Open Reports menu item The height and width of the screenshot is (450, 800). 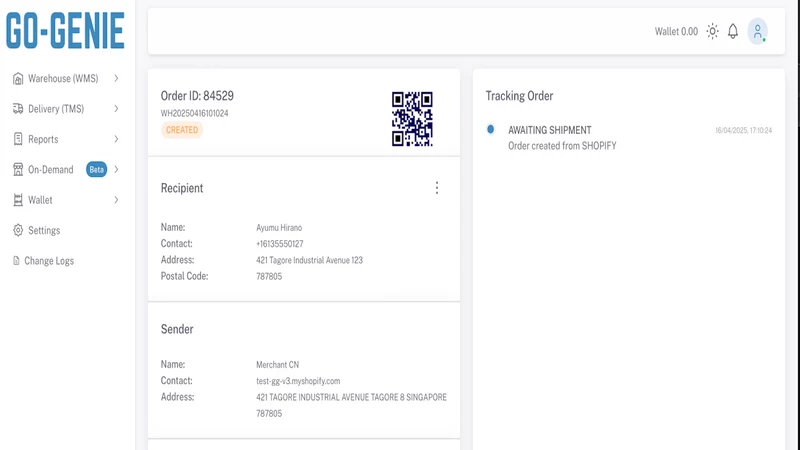(66, 139)
